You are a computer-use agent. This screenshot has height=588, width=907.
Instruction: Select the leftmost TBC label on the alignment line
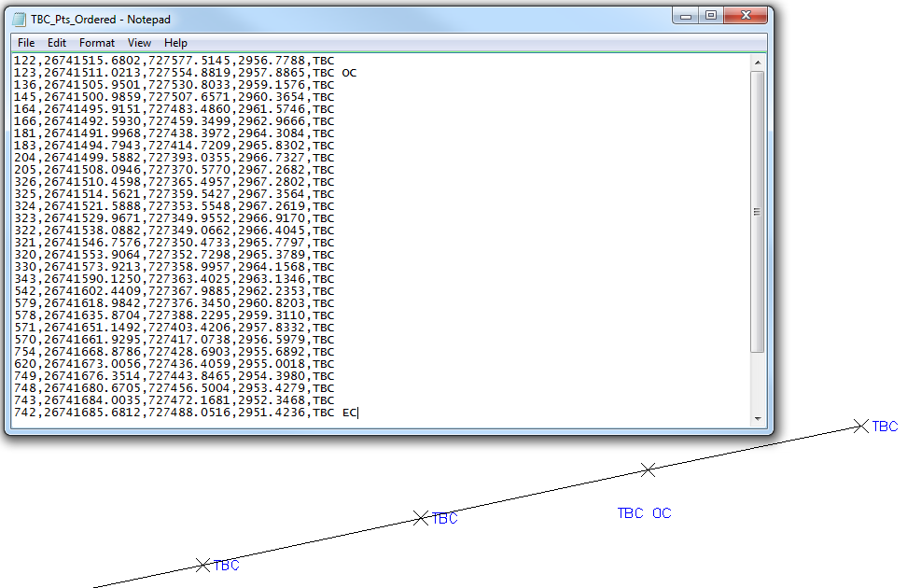(227, 565)
